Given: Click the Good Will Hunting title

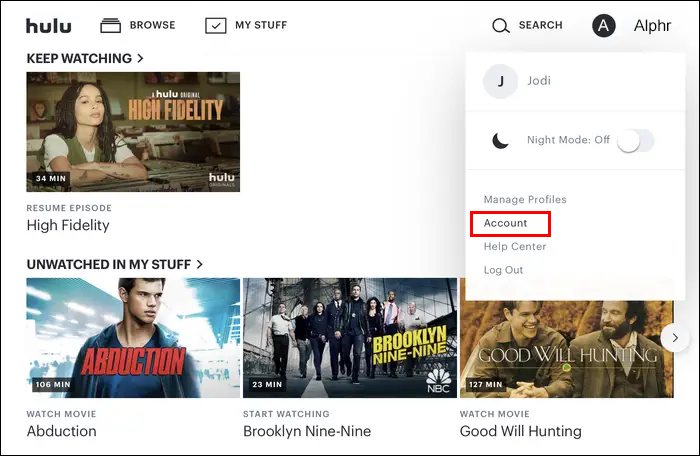Looking at the screenshot, I should 521,431.
